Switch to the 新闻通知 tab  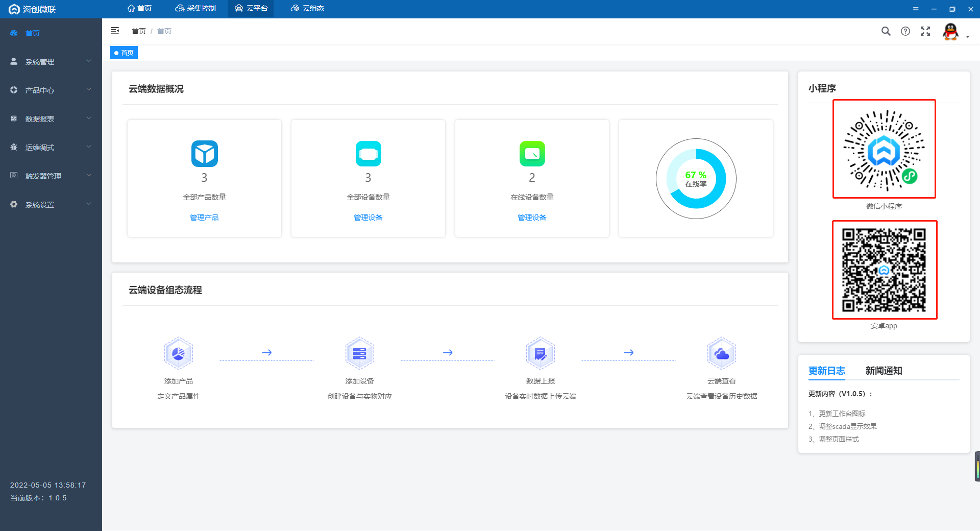click(884, 371)
